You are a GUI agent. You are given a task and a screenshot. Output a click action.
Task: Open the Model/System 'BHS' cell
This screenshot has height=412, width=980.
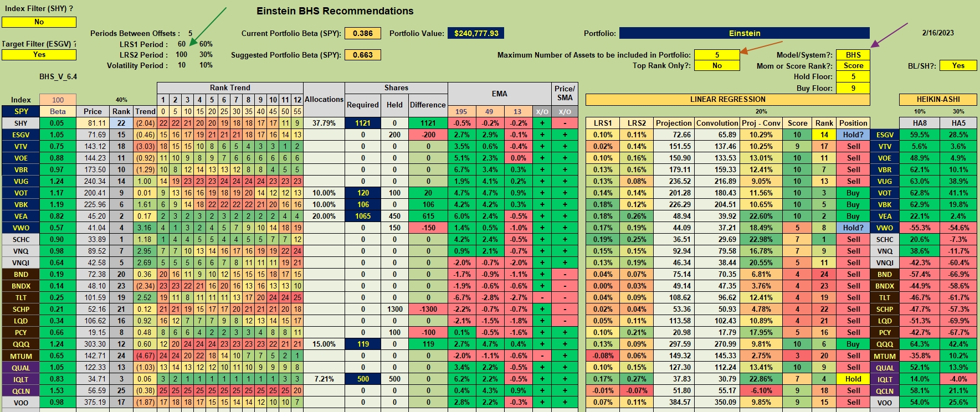pos(853,55)
